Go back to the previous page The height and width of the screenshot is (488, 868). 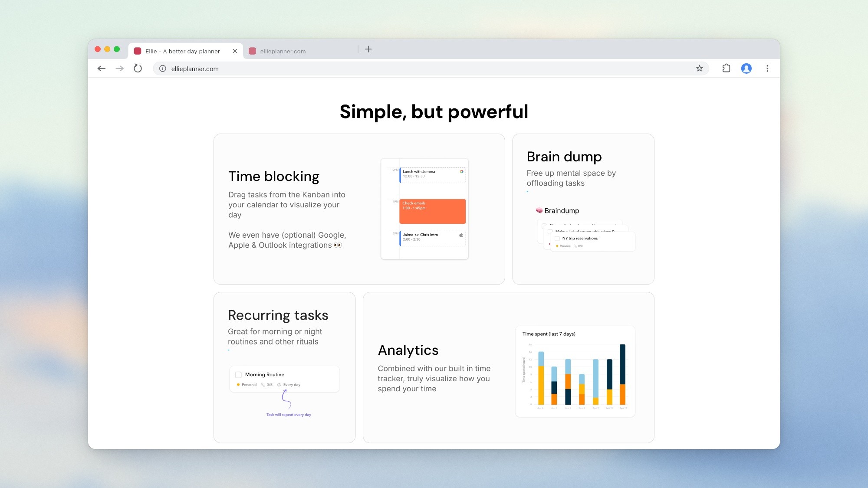pyautogui.click(x=102, y=69)
